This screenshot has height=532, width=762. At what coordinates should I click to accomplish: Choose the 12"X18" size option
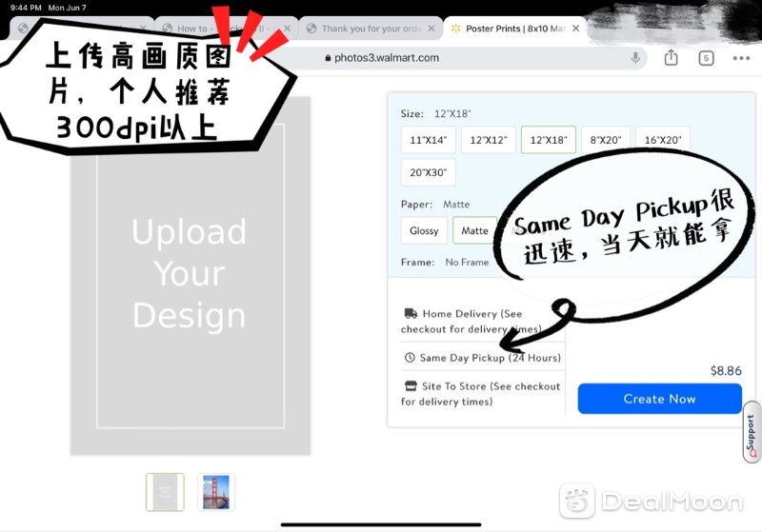click(x=549, y=140)
